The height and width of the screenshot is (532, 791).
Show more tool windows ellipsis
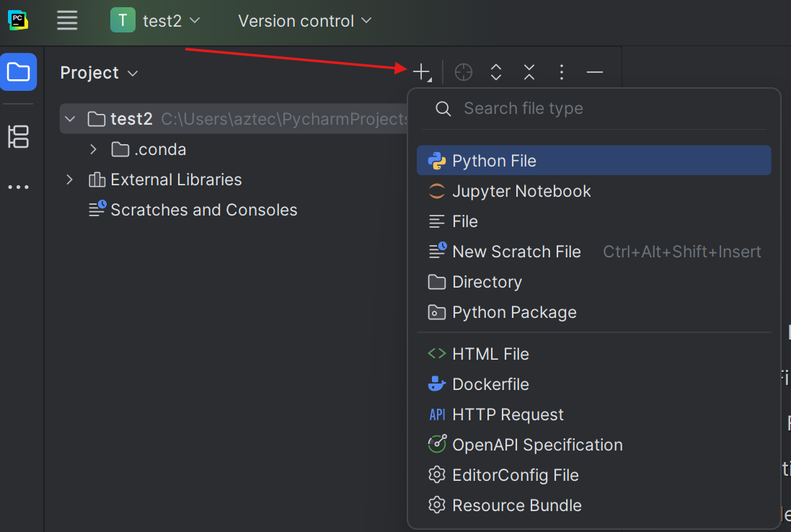[18, 187]
